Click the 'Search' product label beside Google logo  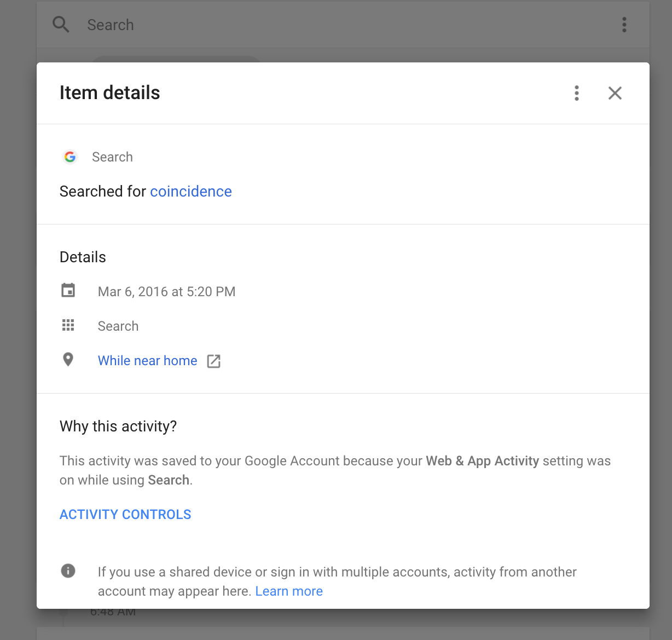point(112,157)
